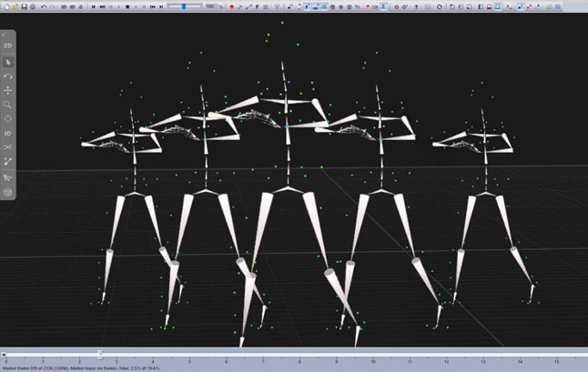Image resolution: width=588 pixels, height=372 pixels.
Task: Switch to 2D in the viewport side toolbar
Action: pos(7,45)
